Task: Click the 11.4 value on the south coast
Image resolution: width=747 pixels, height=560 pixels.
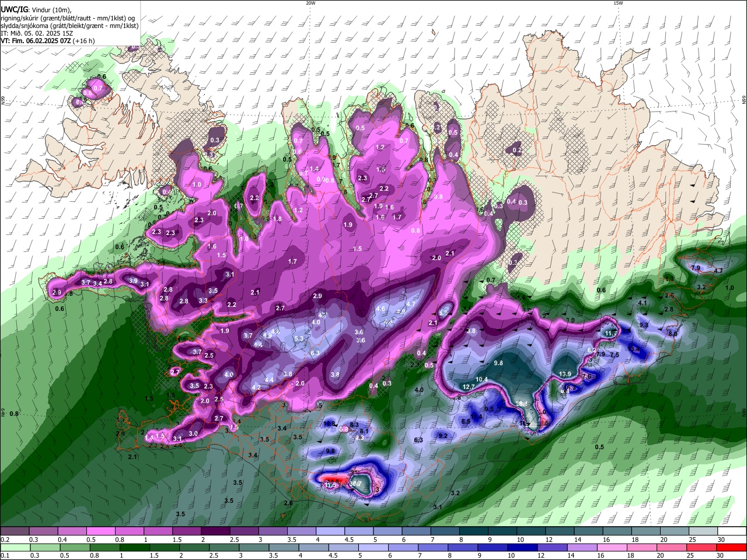Action: [477, 416]
